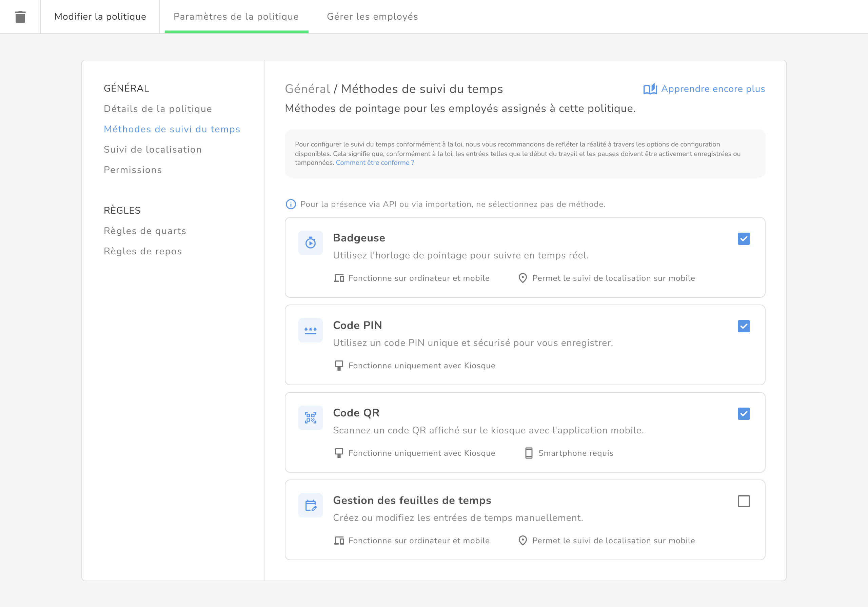
Task: Select the Paramètres de la politique tab
Action: pos(236,17)
